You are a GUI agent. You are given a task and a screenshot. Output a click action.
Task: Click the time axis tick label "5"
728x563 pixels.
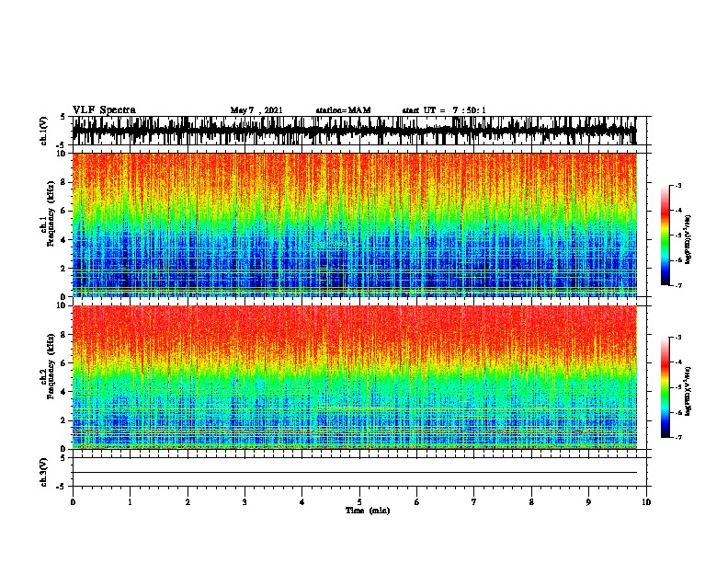359,502
